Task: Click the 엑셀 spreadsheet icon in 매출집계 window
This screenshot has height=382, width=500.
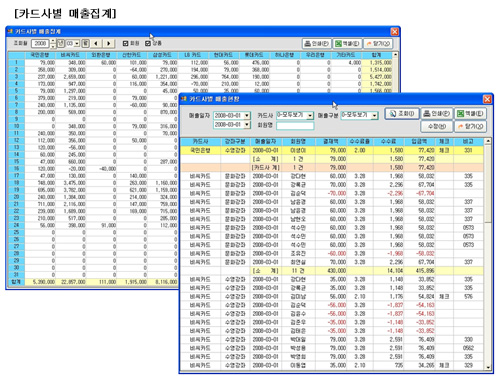Action: click(347, 43)
